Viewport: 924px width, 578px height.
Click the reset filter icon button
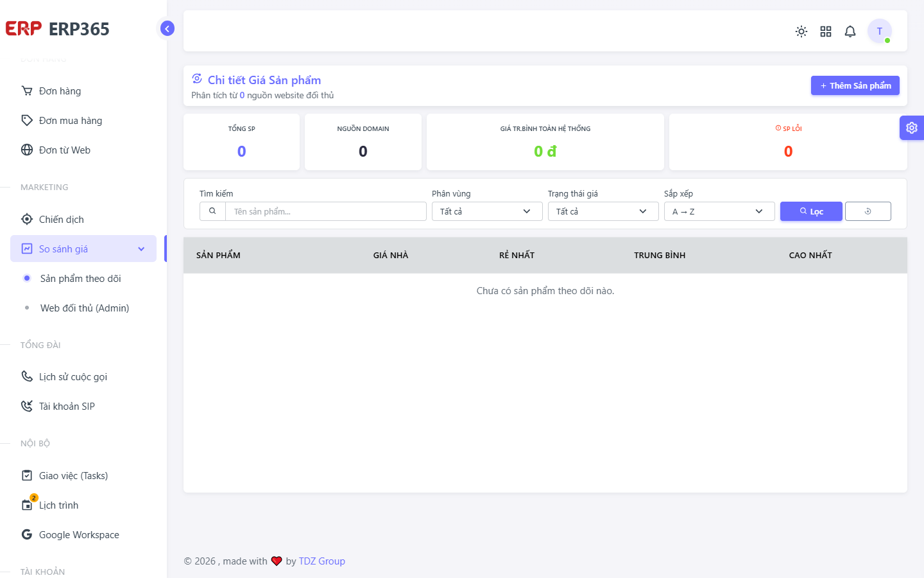coord(868,211)
